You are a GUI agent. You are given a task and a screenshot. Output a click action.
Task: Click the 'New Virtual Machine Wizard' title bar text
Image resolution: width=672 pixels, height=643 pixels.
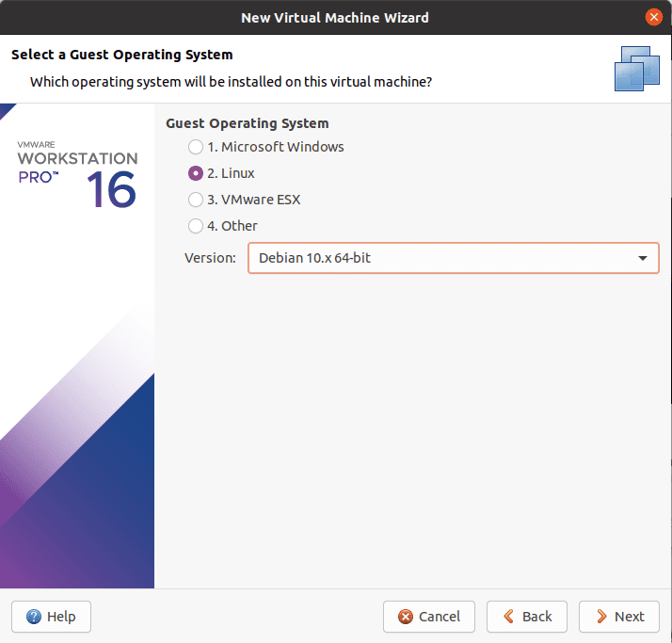click(335, 18)
